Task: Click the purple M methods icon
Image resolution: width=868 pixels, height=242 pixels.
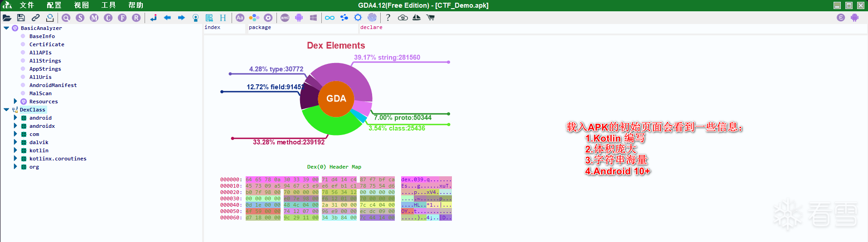Action: [94, 18]
